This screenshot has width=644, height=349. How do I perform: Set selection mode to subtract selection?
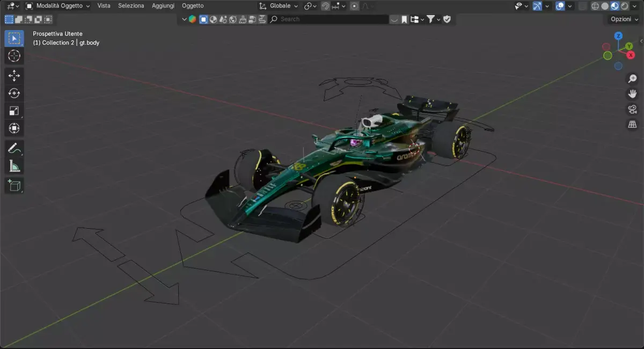pyautogui.click(x=28, y=19)
